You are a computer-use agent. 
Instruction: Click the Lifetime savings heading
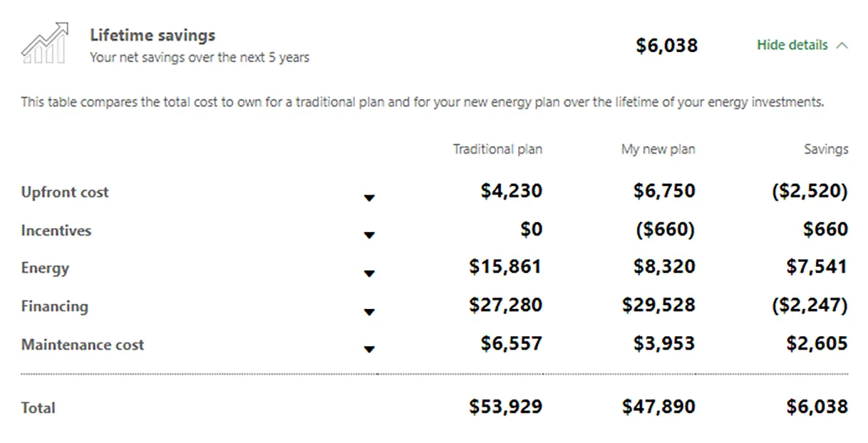click(x=153, y=35)
